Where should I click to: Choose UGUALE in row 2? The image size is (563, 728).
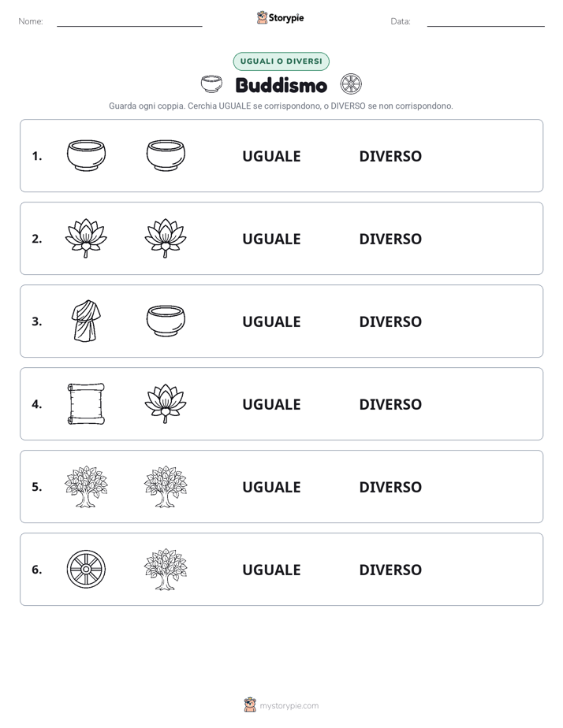[x=271, y=239]
